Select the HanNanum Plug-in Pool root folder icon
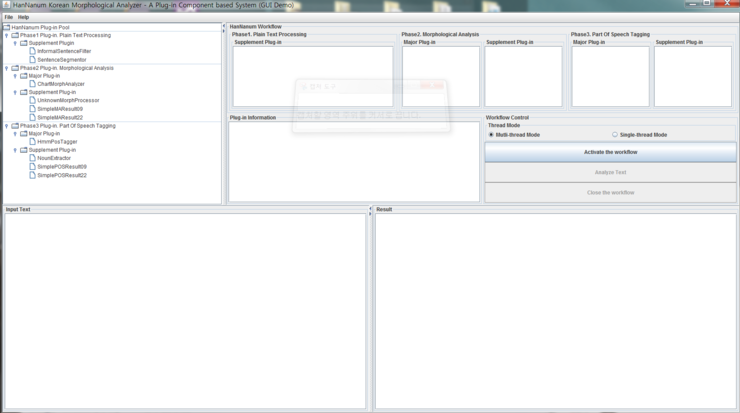Image resolution: width=740 pixels, height=413 pixels. click(x=7, y=27)
